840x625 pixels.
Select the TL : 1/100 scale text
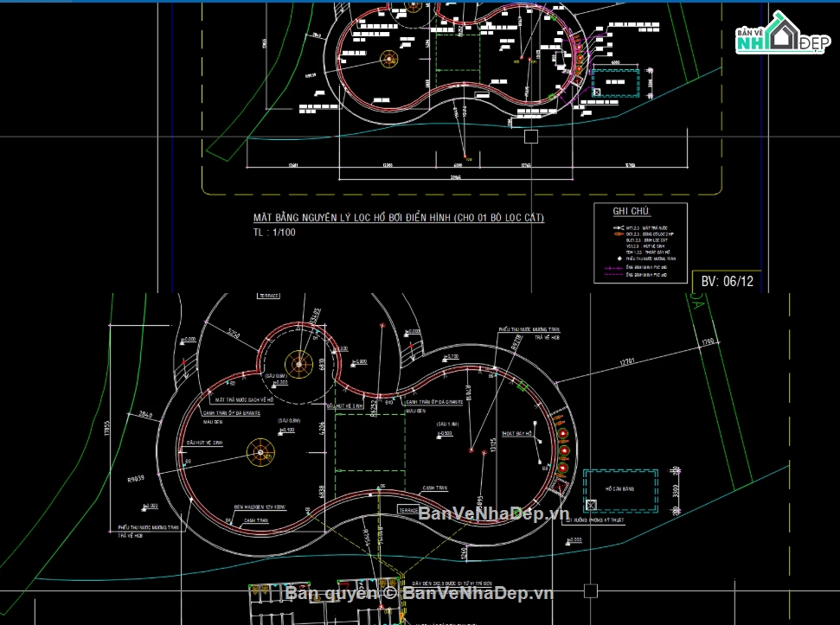(x=274, y=233)
